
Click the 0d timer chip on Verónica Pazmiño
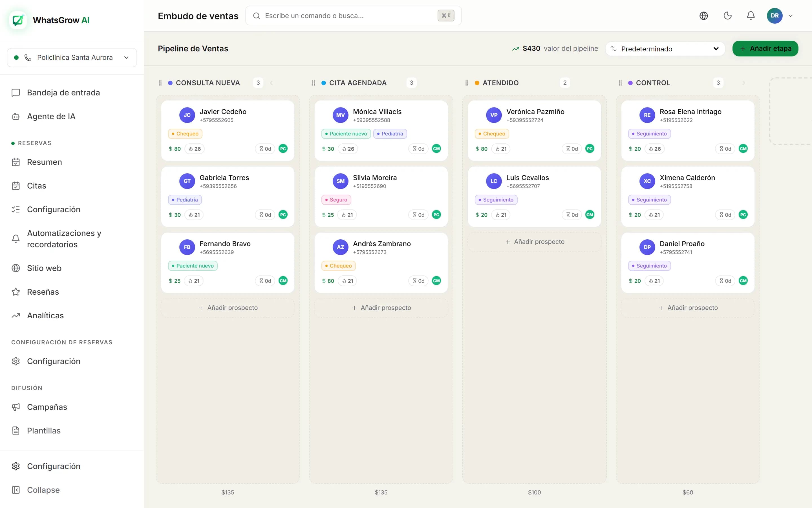[572, 149]
